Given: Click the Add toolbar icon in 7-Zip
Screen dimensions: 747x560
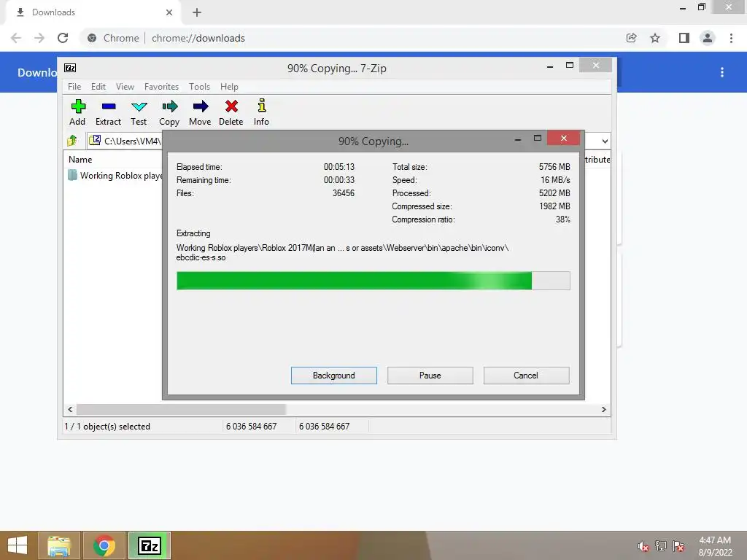Looking at the screenshot, I should [77, 113].
